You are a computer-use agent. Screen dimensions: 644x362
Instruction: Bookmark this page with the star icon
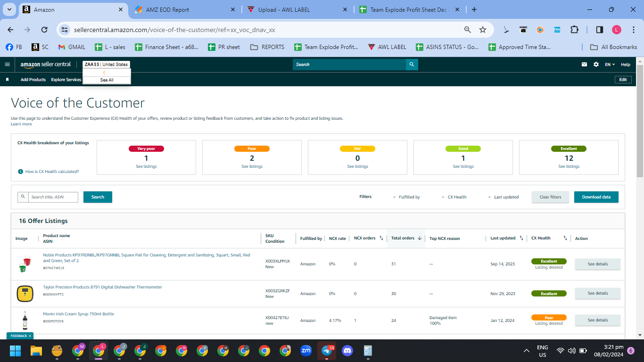point(483,30)
